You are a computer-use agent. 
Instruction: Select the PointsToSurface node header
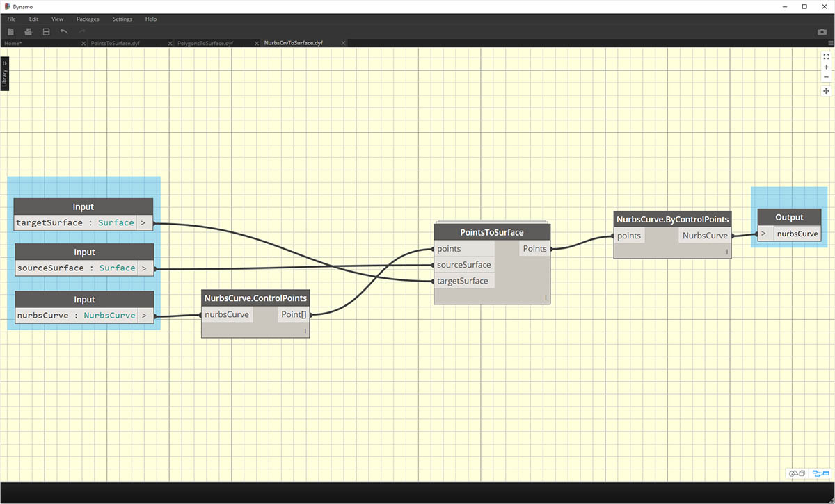tap(492, 232)
